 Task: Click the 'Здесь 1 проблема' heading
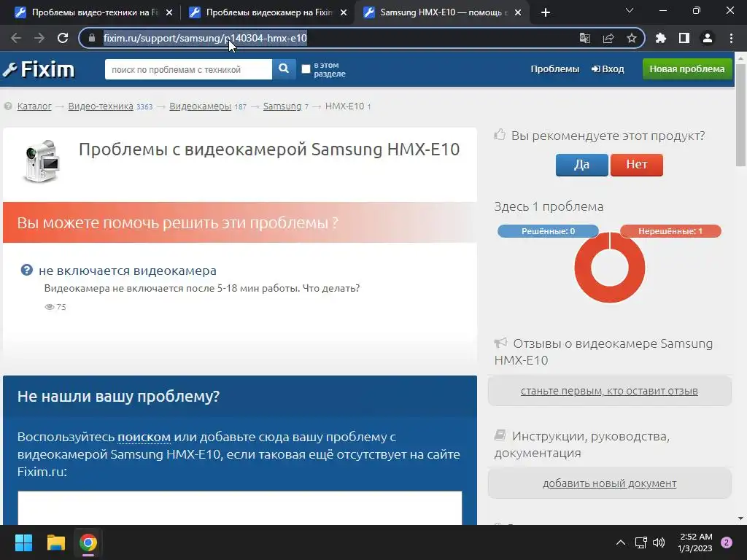549,206
